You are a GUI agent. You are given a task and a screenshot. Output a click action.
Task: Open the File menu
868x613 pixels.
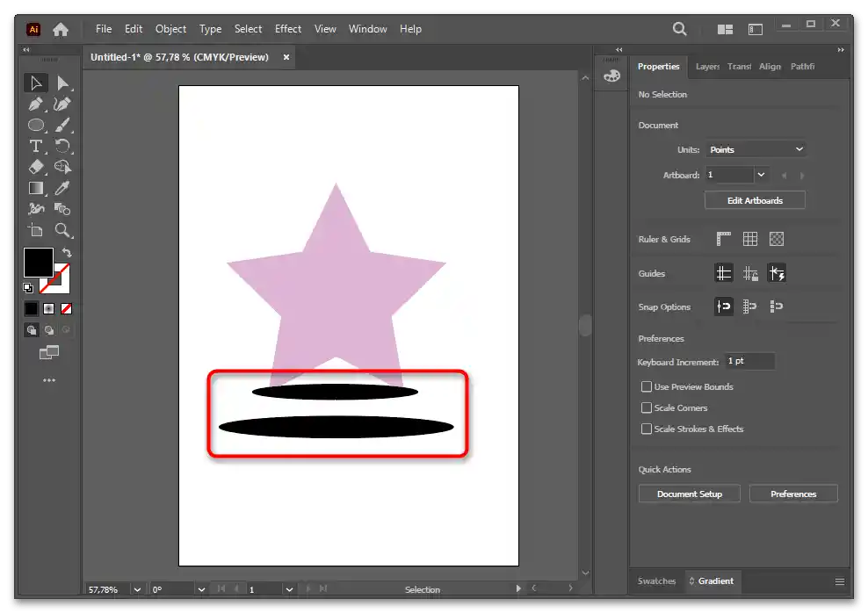(x=104, y=29)
